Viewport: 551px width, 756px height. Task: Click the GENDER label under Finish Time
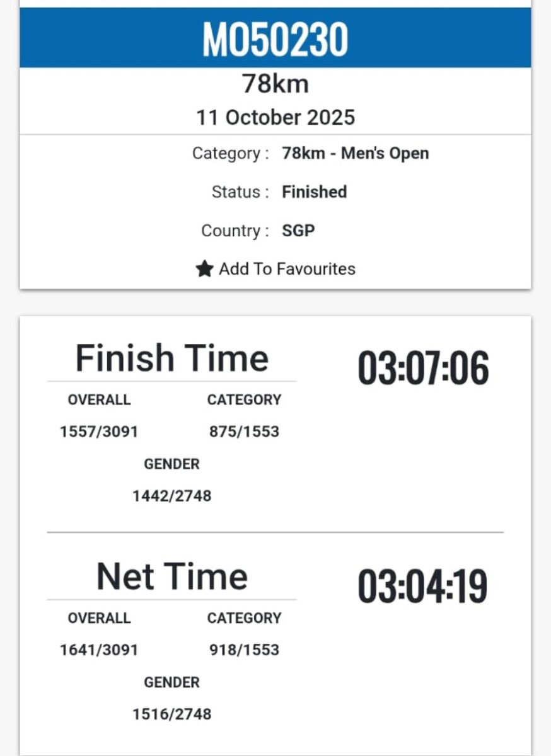tap(171, 464)
